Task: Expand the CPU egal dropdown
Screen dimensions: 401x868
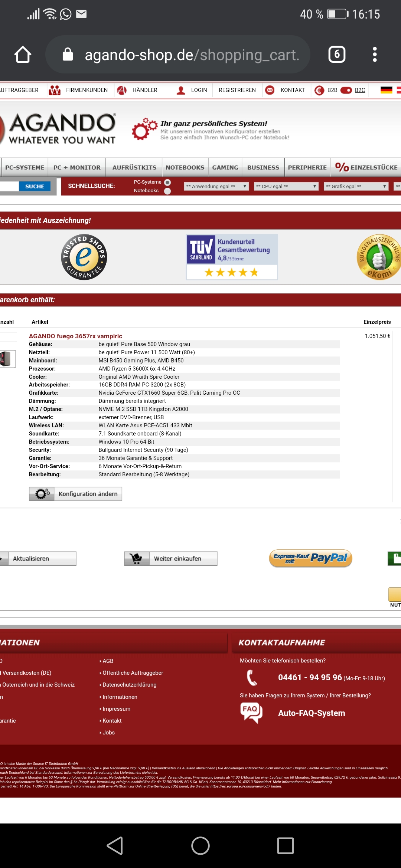Action: (286, 186)
